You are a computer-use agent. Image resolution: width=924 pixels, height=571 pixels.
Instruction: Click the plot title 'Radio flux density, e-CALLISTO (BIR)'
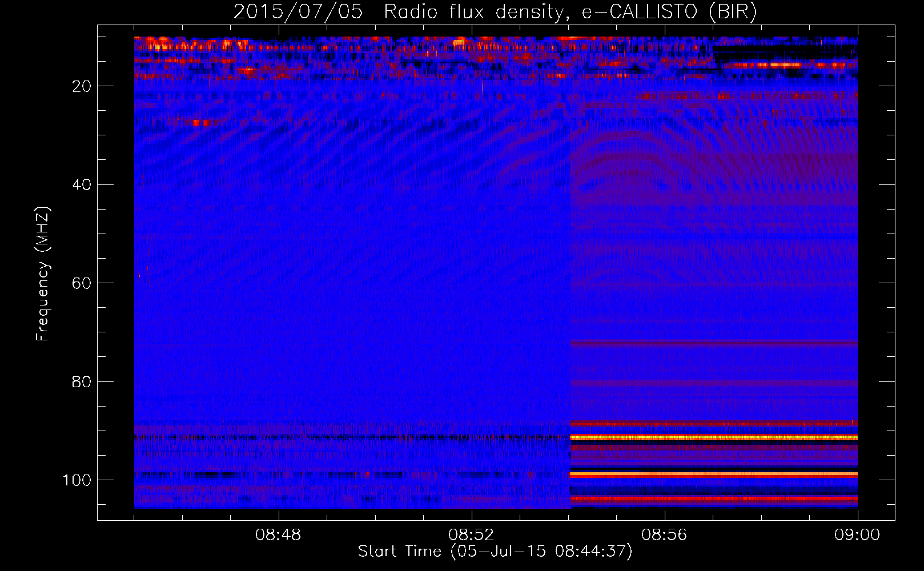tap(570, 12)
